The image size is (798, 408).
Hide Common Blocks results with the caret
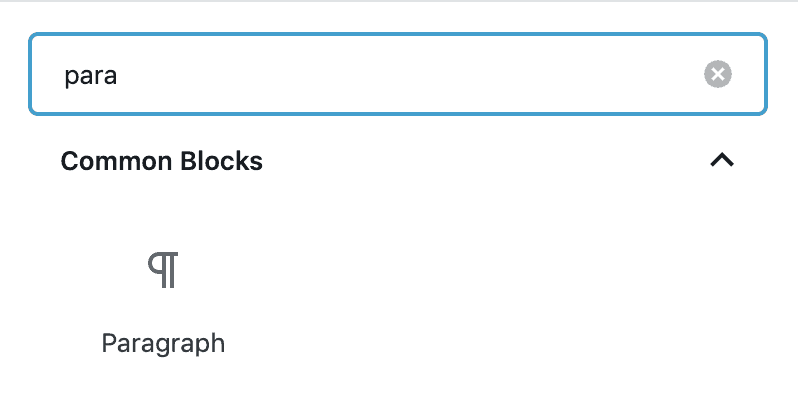coord(722,161)
